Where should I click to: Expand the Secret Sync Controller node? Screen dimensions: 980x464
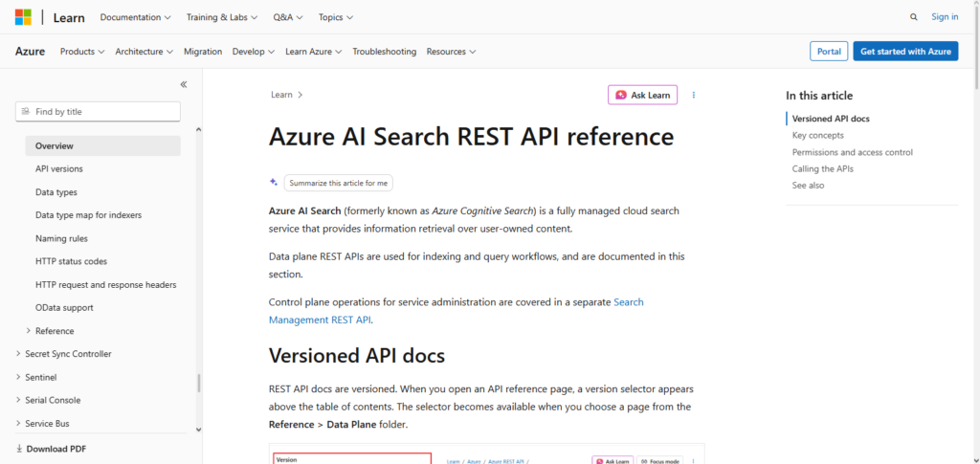pyautogui.click(x=18, y=353)
